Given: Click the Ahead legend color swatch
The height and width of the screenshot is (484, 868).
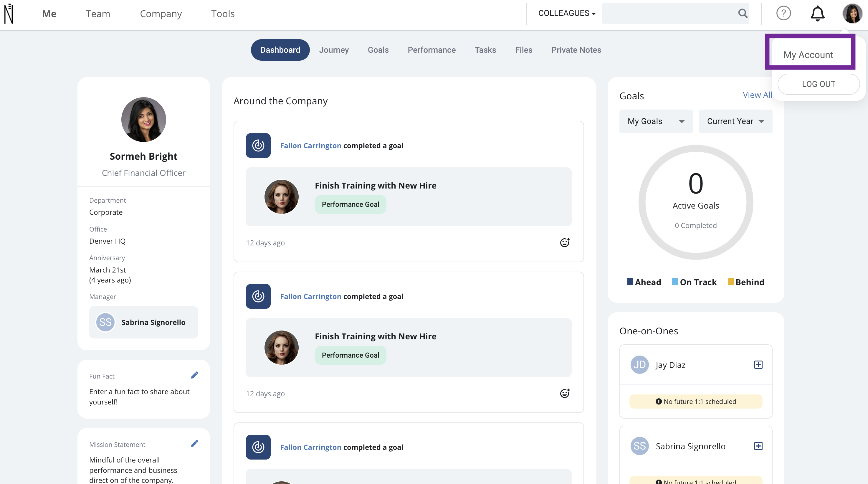Looking at the screenshot, I should (630, 281).
